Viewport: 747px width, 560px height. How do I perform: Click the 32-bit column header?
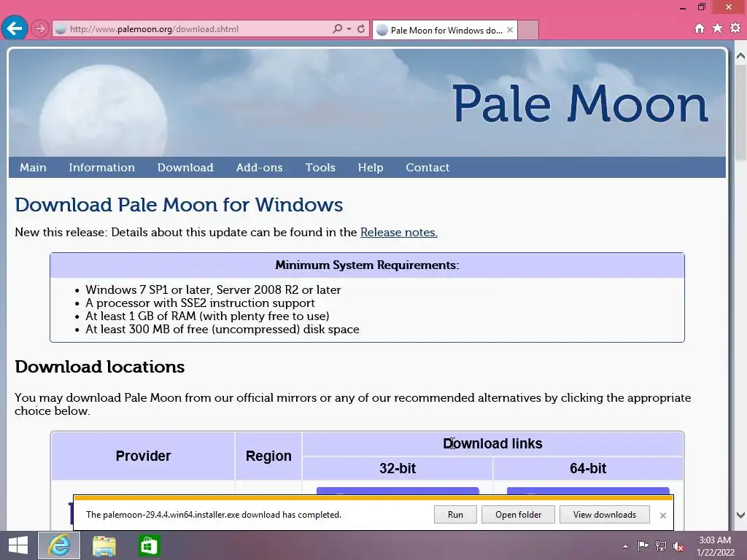tap(398, 469)
